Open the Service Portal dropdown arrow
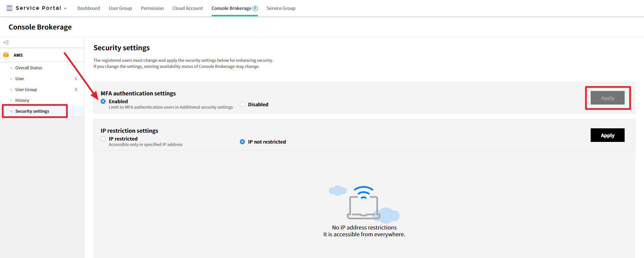The width and height of the screenshot is (644, 258). pos(65,8)
